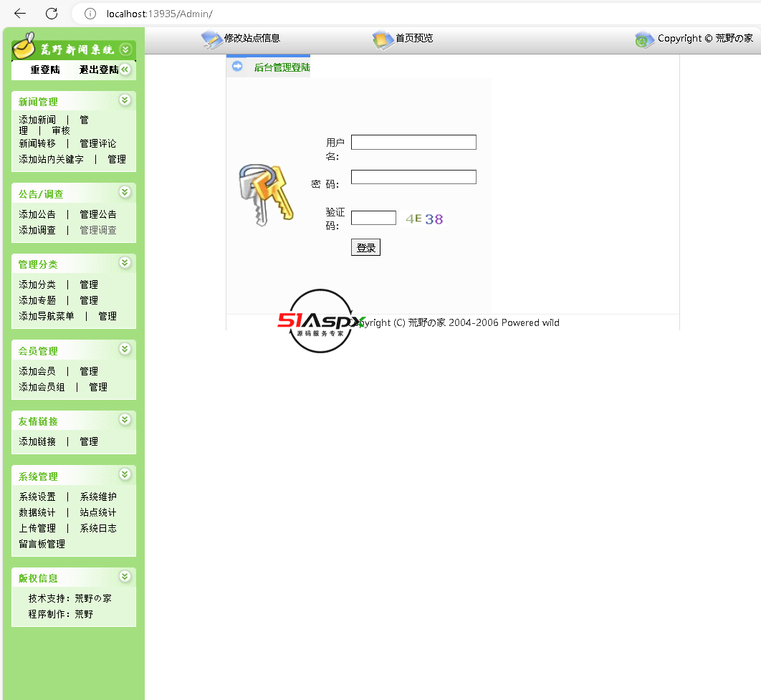Open 添加链接 link
The width and height of the screenshot is (761, 700).
click(x=37, y=442)
